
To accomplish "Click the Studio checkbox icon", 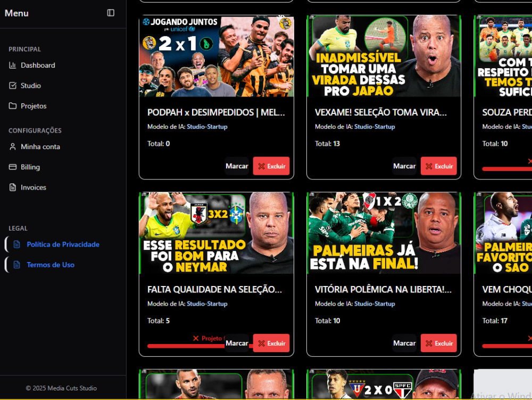I will click(13, 86).
